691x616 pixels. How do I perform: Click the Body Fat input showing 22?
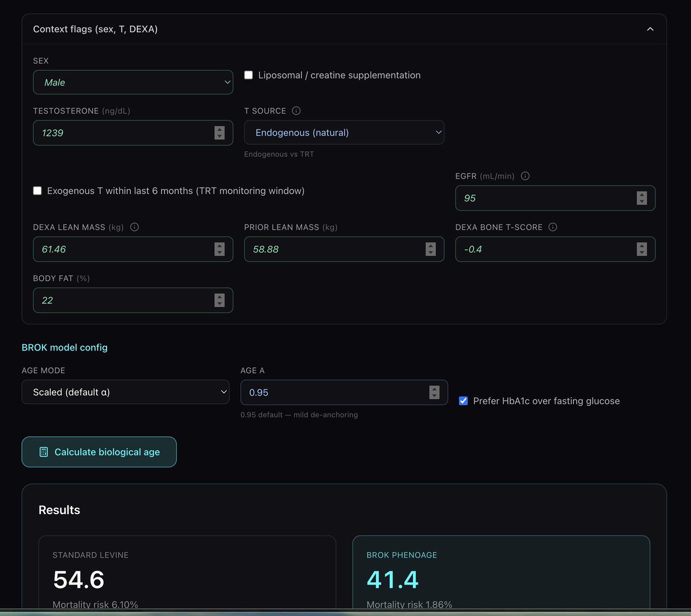click(x=133, y=300)
